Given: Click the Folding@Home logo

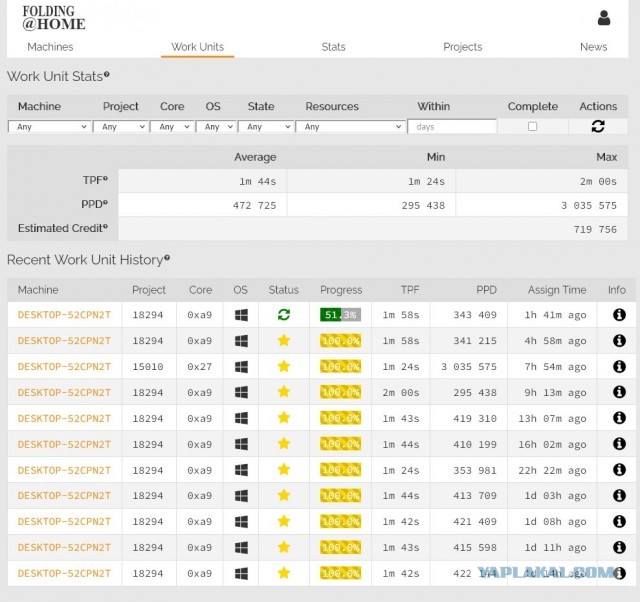Looking at the screenshot, I should (53, 18).
